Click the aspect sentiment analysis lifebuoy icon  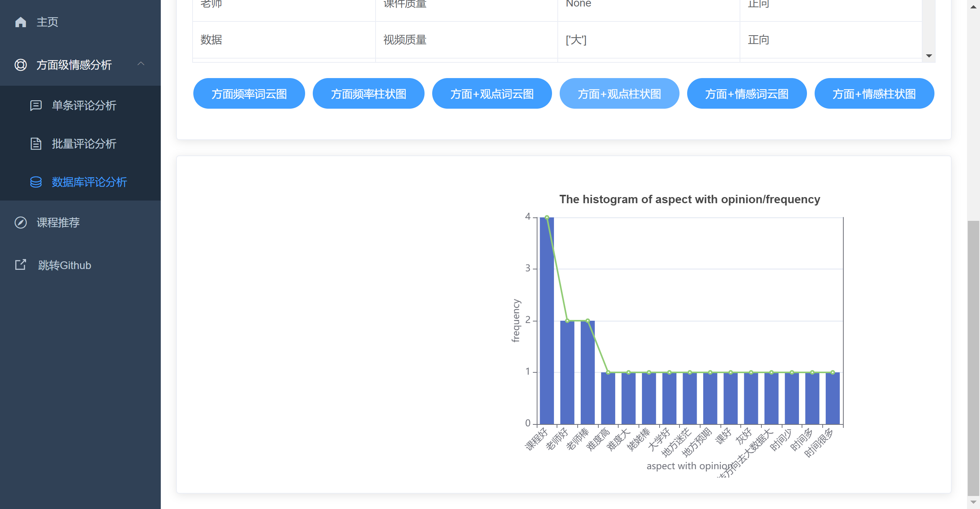click(x=21, y=65)
